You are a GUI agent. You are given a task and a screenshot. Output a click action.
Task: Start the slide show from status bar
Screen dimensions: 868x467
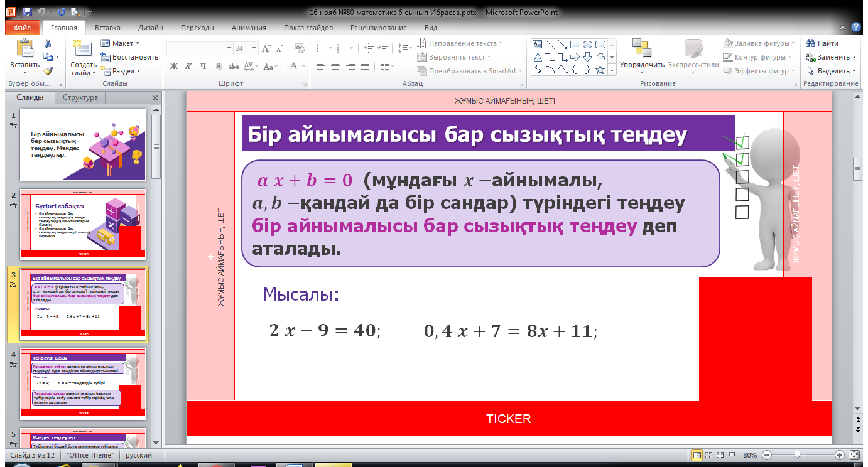[x=732, y=455]
